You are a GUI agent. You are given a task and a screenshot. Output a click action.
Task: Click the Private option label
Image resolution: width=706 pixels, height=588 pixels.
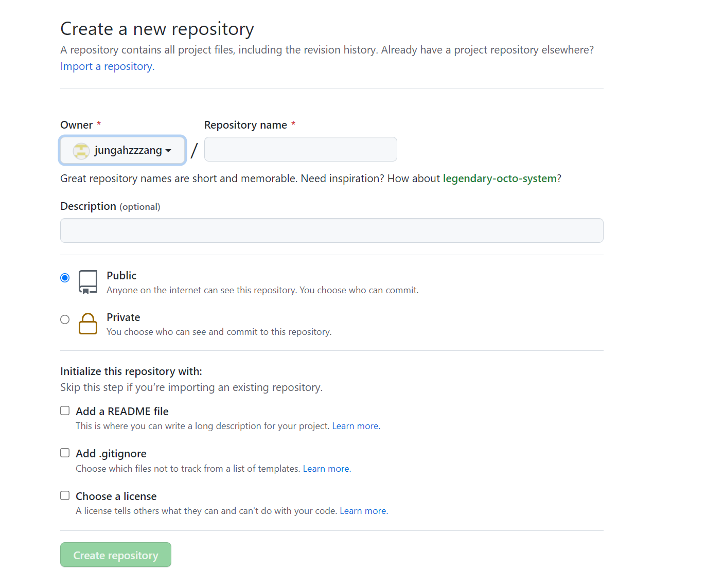click(123, 317)
